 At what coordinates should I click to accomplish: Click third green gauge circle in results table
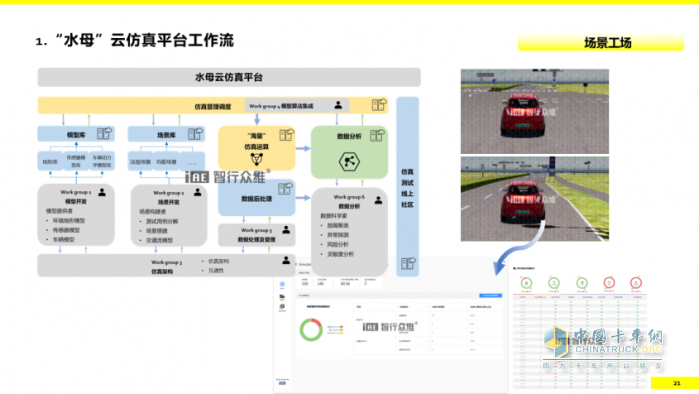click(582, 283)
